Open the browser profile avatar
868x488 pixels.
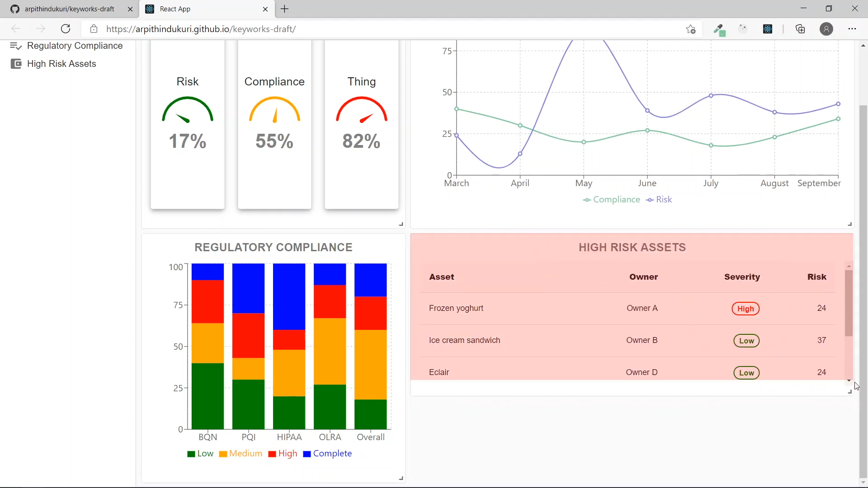(x=826, y=29)
